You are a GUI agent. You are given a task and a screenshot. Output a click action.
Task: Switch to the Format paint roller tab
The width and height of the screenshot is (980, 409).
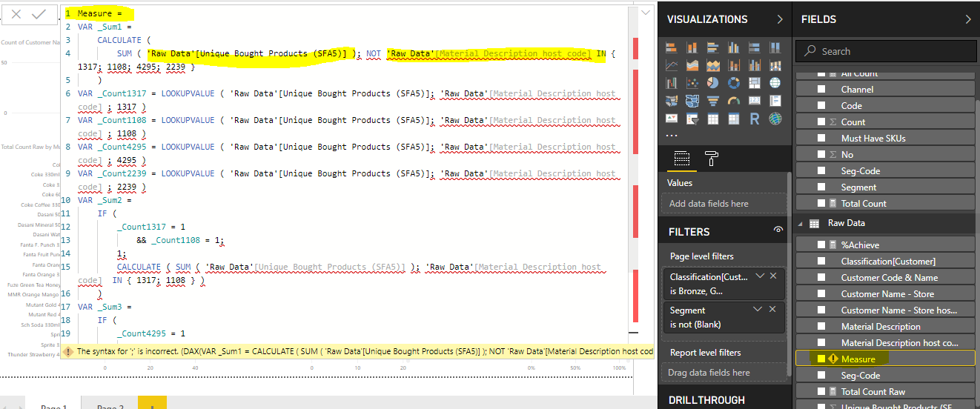coord(711,158)
